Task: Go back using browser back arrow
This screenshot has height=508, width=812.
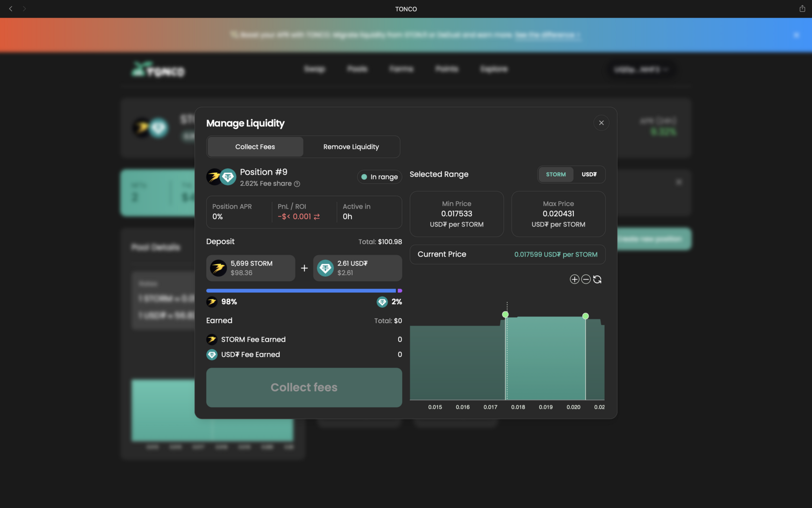Action: pos(11,9)
